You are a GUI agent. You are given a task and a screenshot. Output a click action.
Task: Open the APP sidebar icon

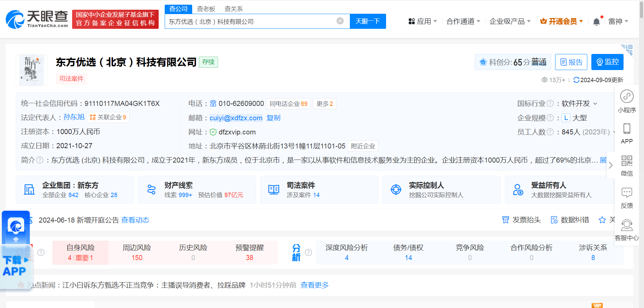pos(627,133)
